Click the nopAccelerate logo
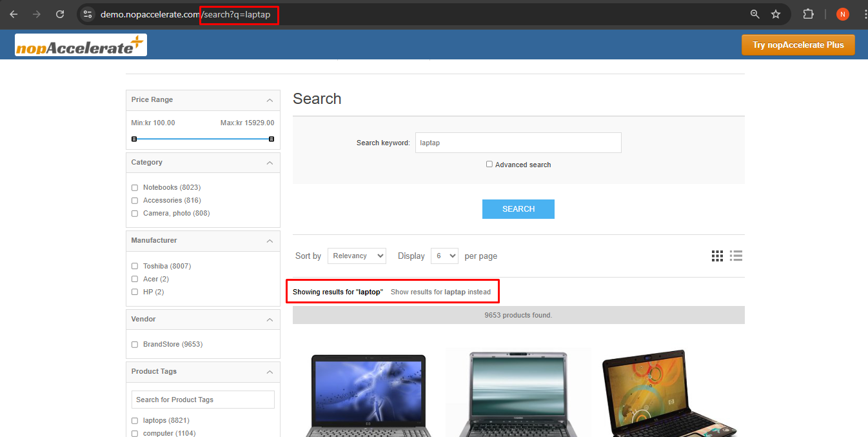The width and height of the screenshot is (868, 437). click(x=81, y=45)
